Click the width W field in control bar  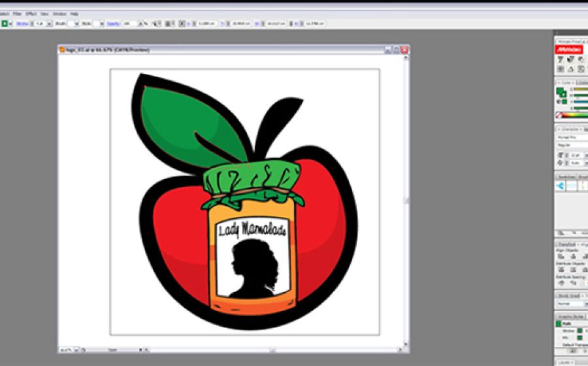pyautogui.click(x=276, y=24)
